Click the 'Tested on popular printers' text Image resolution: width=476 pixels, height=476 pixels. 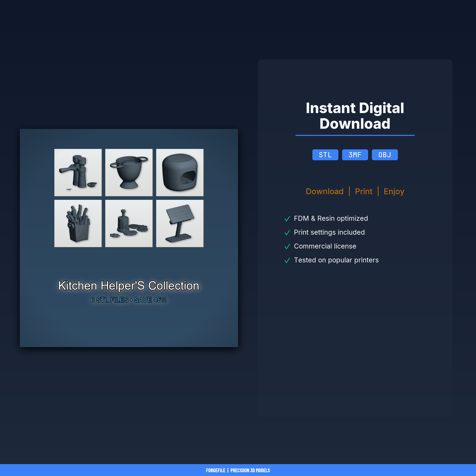(x=336, y=260)
